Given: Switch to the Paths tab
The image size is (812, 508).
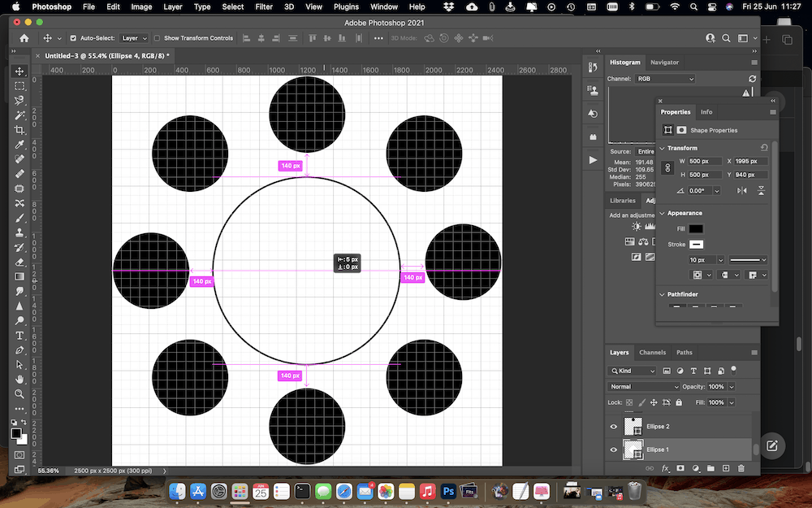Looking at the screenshot, I should pos(684,353).
